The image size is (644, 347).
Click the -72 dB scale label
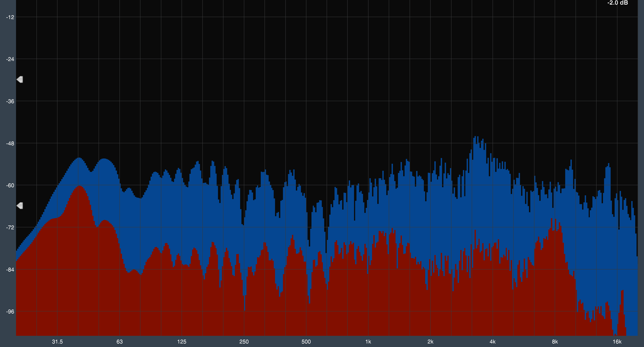point(10,228)
